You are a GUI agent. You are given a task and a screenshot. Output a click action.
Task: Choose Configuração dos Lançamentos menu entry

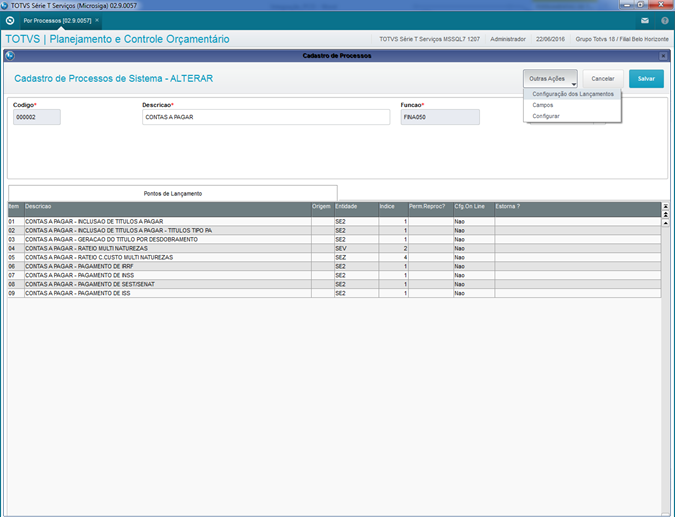click(x=573, y=94)
